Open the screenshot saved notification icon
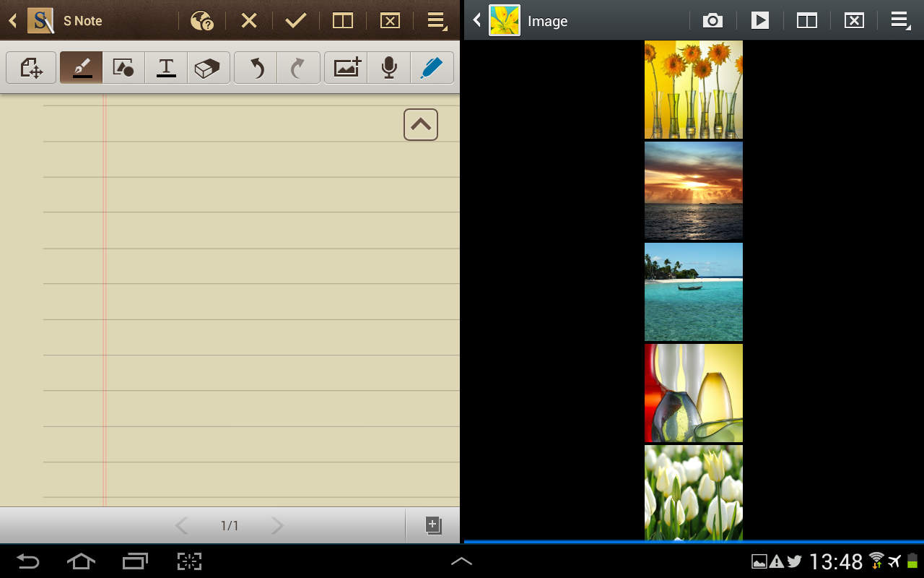 759,561
